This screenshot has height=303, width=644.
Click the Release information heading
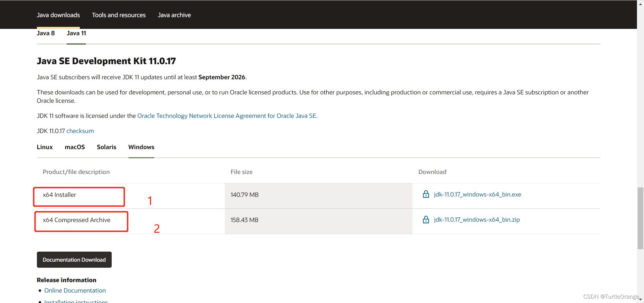[x=66, y=280]
